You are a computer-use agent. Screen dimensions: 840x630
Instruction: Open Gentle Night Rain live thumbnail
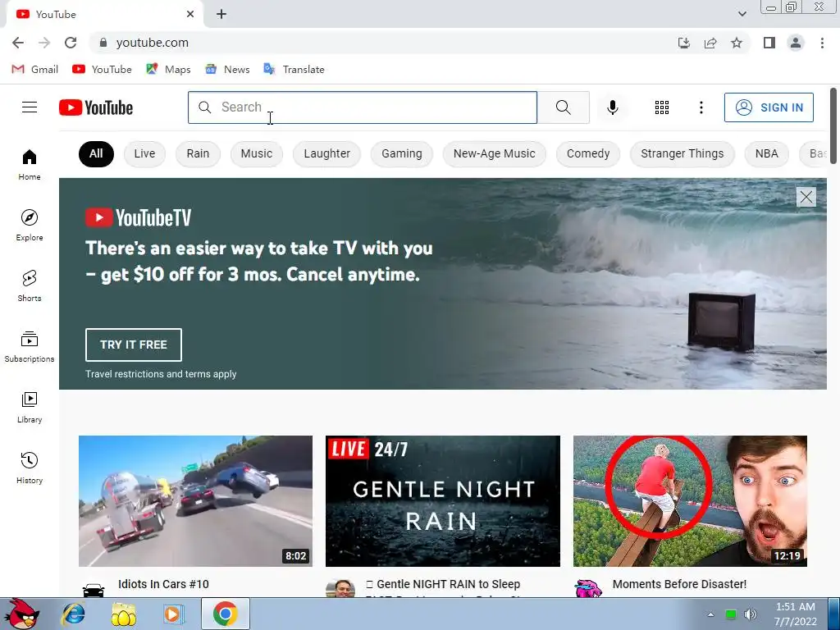click(x=443, y=501)
